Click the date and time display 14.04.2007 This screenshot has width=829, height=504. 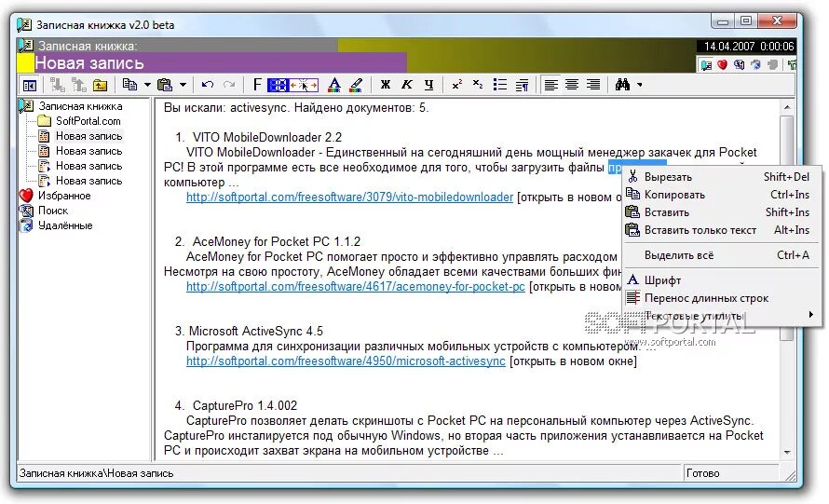point(749,46)
